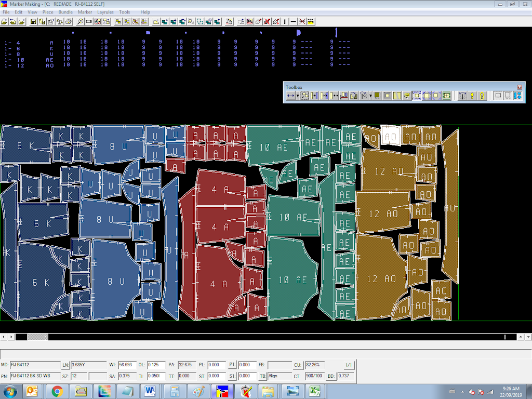
Task: Open dropdown beside the rotate 90 tool
Action: coord(370,96)
